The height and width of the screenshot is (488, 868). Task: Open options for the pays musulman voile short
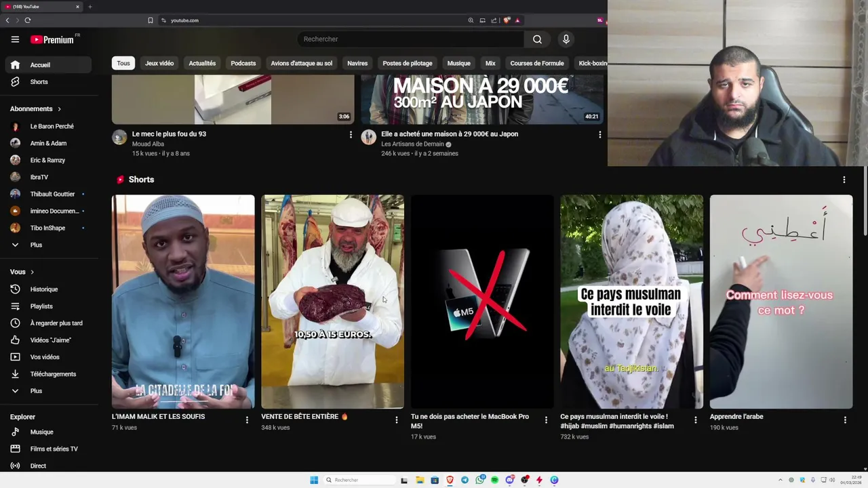point(695,420)
